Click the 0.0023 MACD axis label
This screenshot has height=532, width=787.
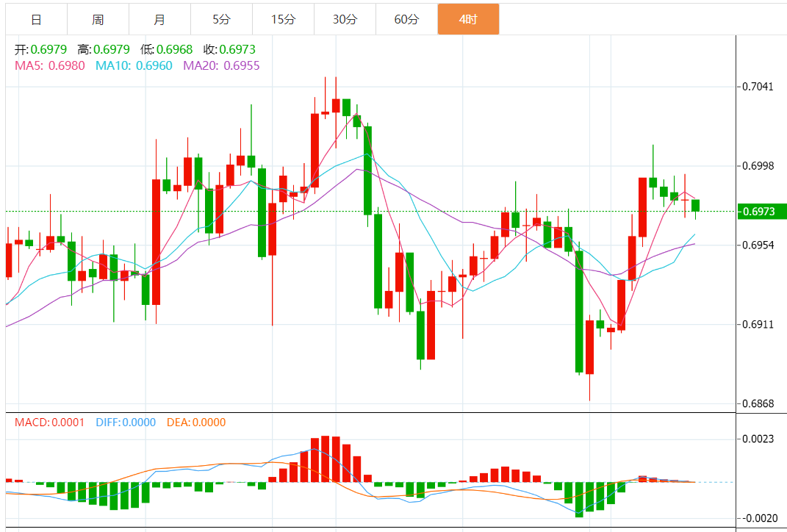758,439
